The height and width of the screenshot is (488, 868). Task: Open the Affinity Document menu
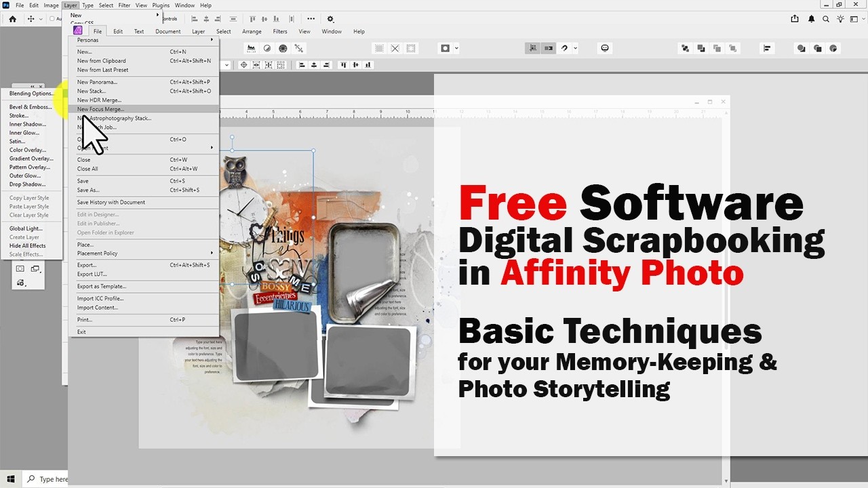[x=168, y=31]
